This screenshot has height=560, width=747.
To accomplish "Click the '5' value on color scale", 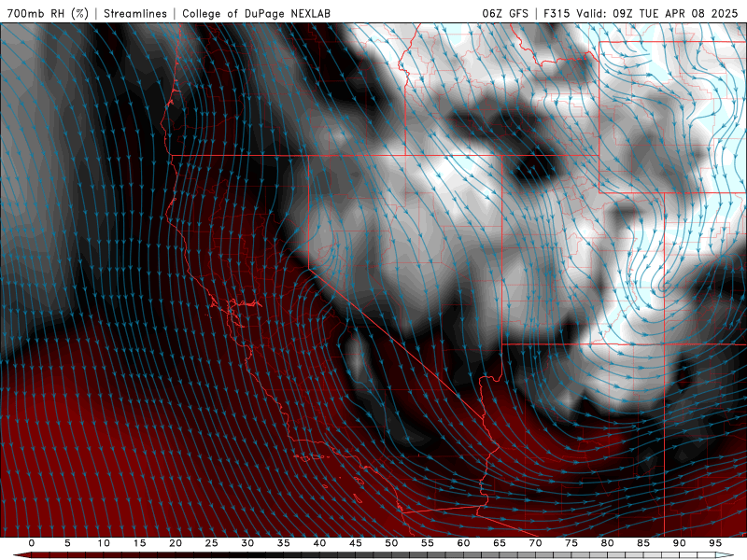I will tap(67, 543).
